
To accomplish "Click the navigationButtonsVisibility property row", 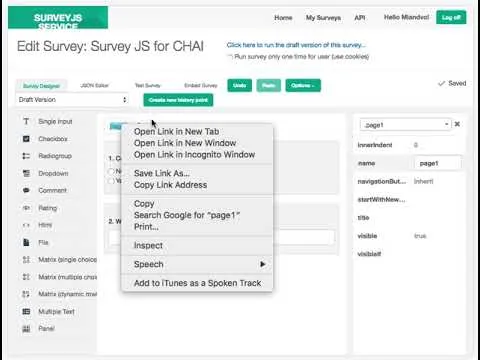I will [x=410, y=181].
